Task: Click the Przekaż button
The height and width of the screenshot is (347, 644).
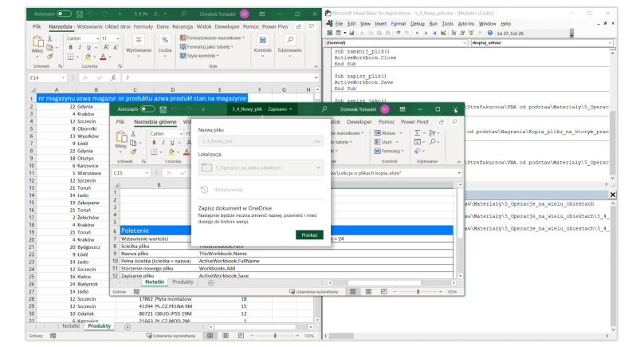Action: click(307, 235)
